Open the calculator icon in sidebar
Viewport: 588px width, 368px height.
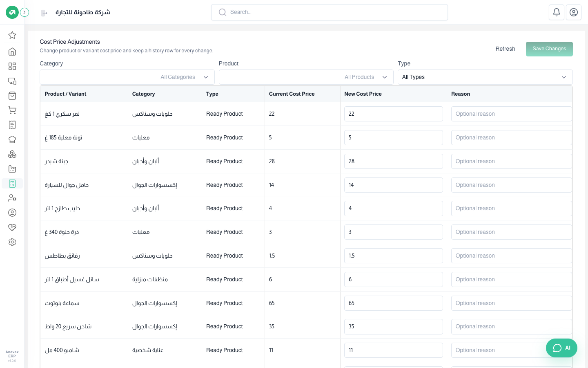pos(12,184)
